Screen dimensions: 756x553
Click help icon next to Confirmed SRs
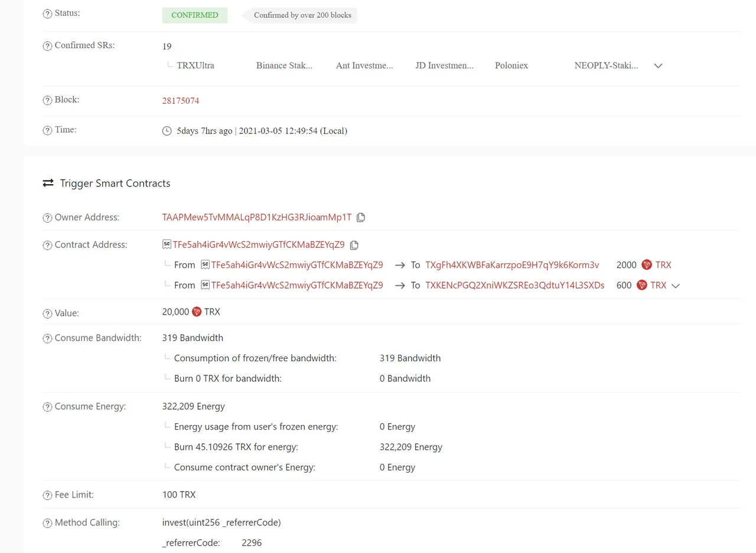tap(47, 47)
